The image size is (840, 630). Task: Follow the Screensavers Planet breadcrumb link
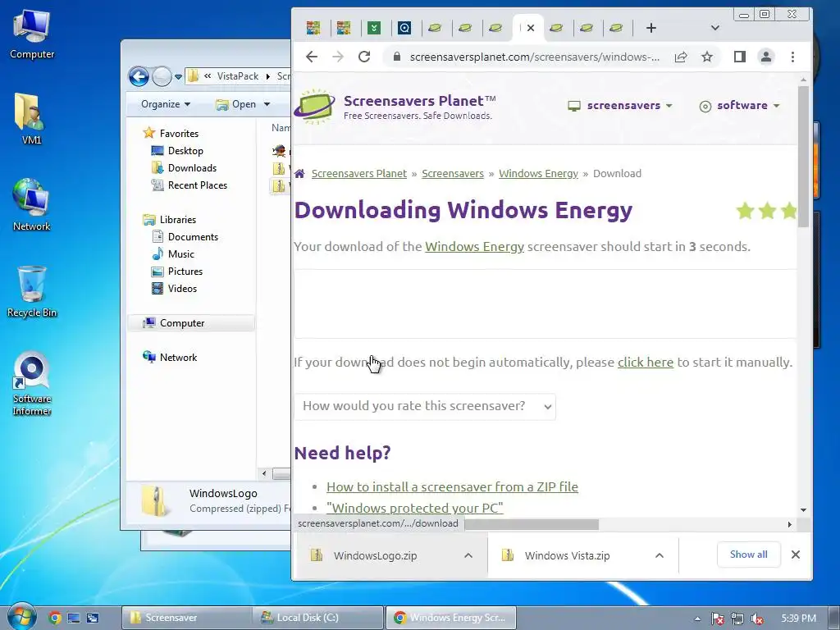[x=359, y=174]
